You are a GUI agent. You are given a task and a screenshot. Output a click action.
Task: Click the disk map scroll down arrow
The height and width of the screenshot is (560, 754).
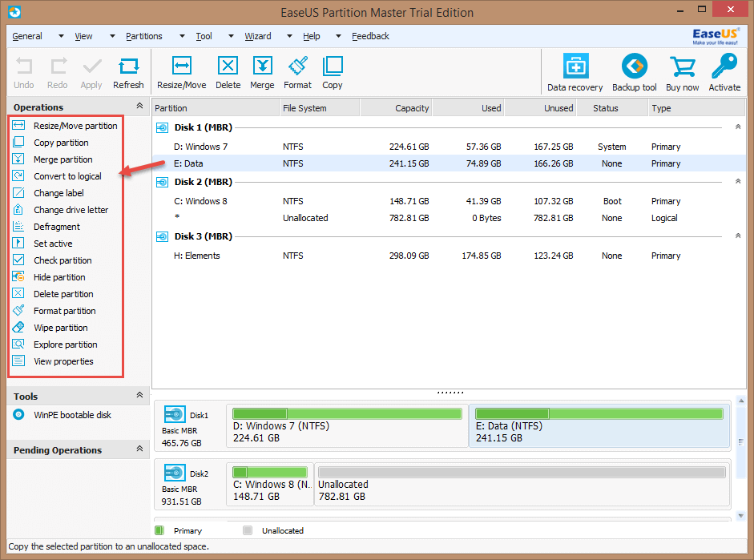click(740, 516)
